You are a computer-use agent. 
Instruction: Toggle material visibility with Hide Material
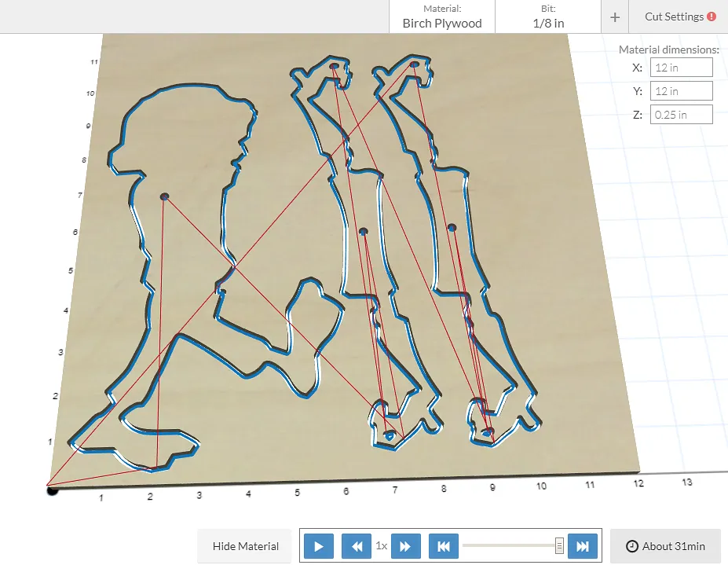pos(246,546)
